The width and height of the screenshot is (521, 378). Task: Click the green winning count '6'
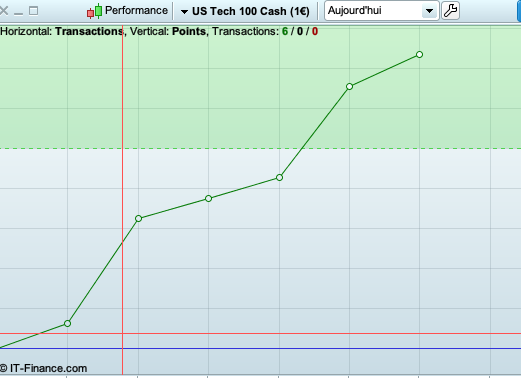[285, 31]
